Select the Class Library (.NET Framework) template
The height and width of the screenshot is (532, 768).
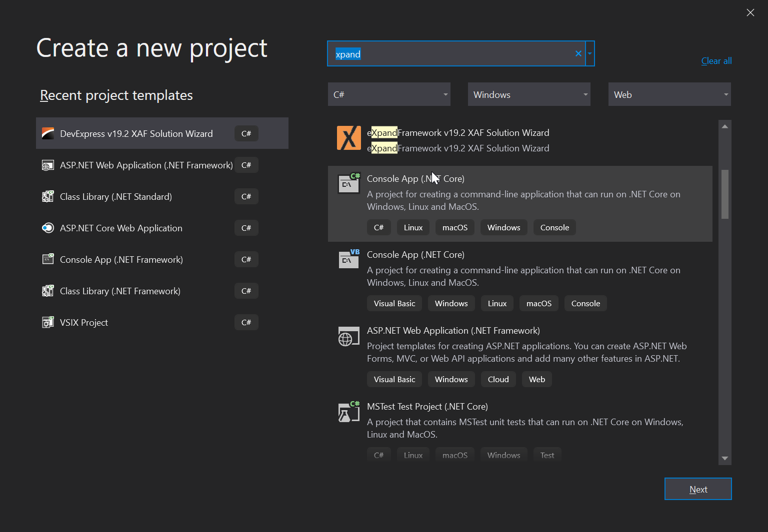click(120, 291)
